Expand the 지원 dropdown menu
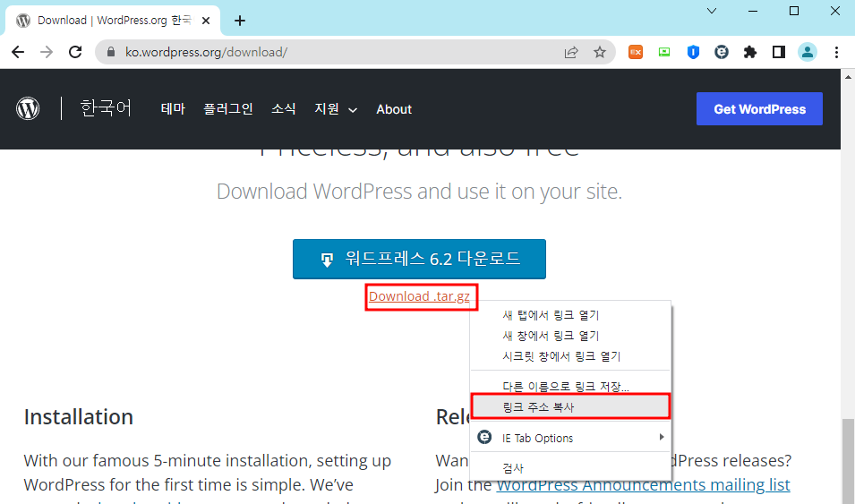The image size is (855, 504). [x=336, y=109]
